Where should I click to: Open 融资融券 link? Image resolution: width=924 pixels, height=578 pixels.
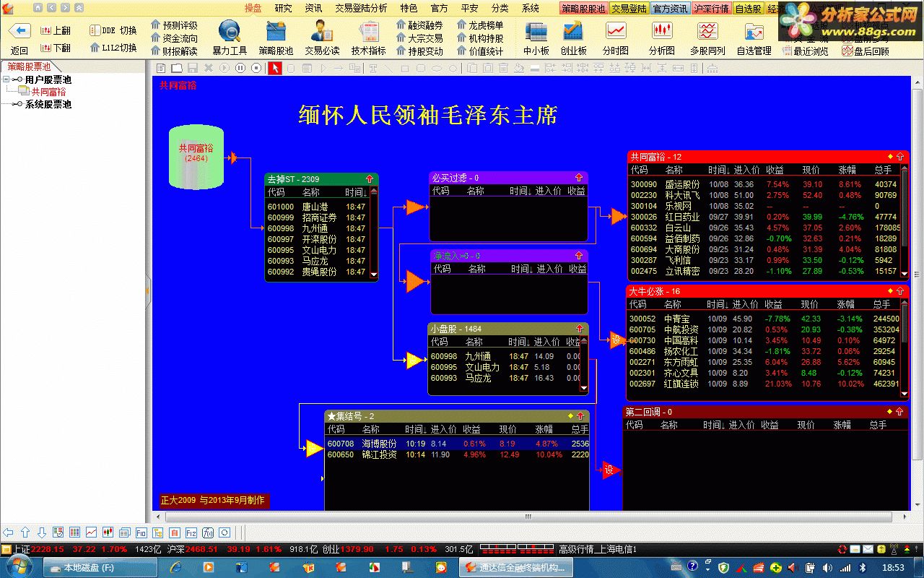420,25
